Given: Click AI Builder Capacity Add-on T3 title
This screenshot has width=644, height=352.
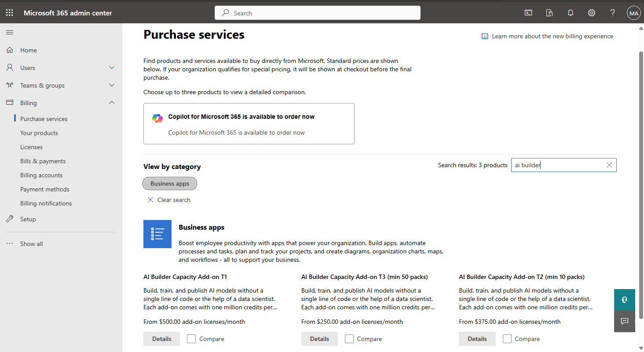Looking at the screenshot, I should [x=365, y=277].
